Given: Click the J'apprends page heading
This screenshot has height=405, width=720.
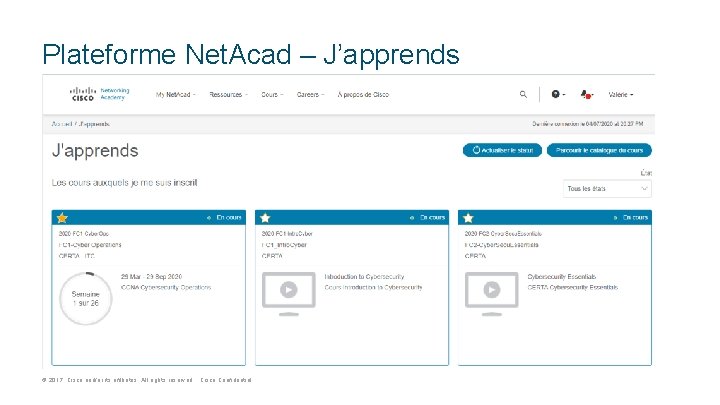Looking at the screenshot, I should coord(95,151).
